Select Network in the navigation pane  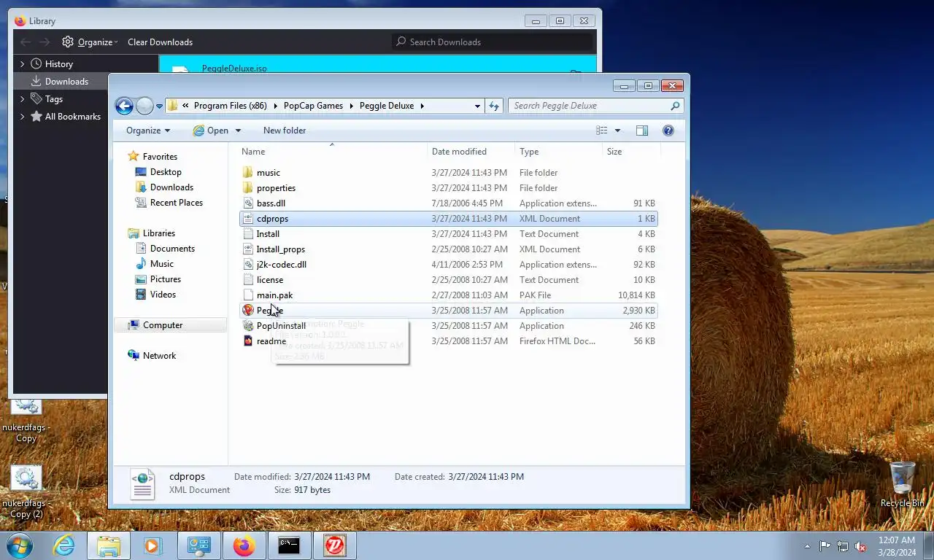tap(159, 356)
